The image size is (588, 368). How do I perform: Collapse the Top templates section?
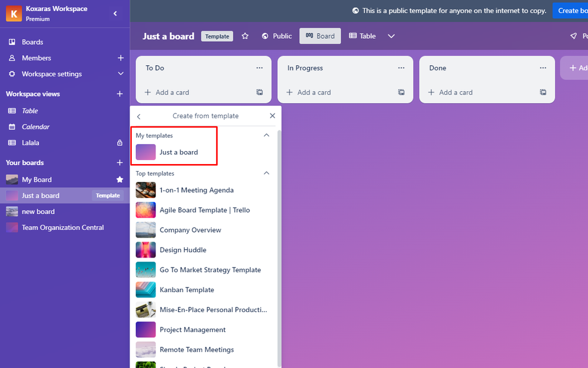click(267, 173)
